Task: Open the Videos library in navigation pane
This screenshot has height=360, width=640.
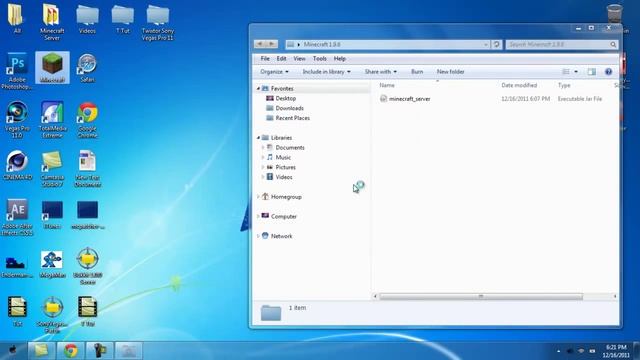Action: [280, 177]
